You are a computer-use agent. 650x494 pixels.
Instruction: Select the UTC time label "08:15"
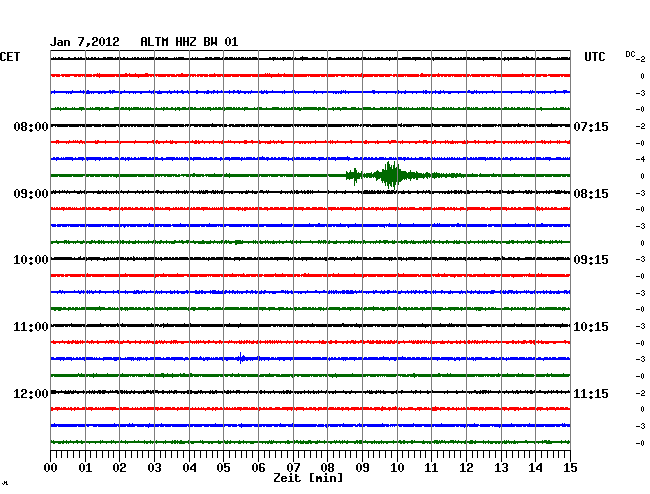tap(591, 194)
